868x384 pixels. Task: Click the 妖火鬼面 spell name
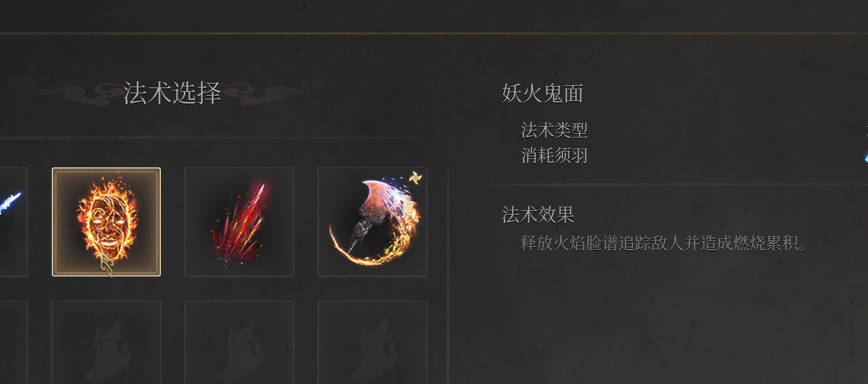coord(543,94)
